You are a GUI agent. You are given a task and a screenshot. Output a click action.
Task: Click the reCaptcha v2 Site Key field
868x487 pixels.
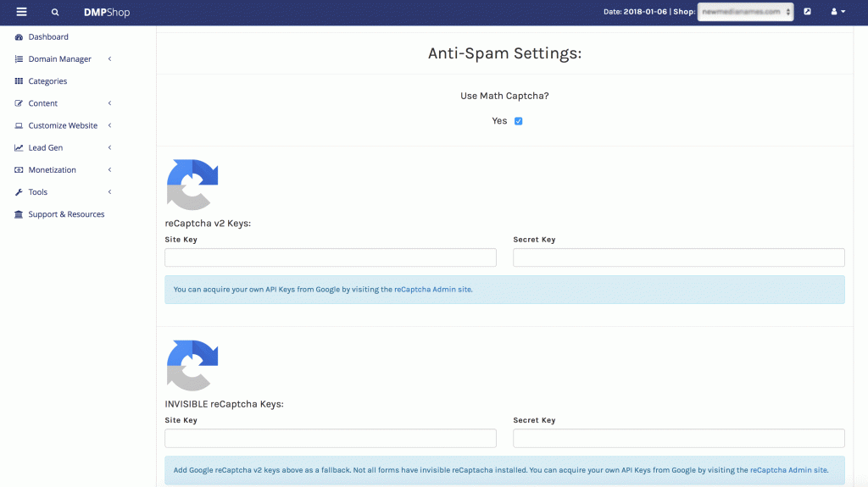click(331, 257)
